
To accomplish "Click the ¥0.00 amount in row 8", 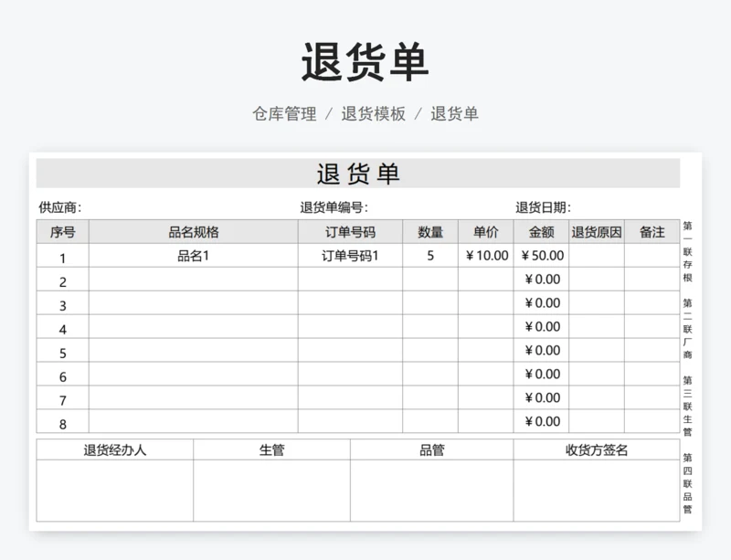I will [x=541, y=421].
